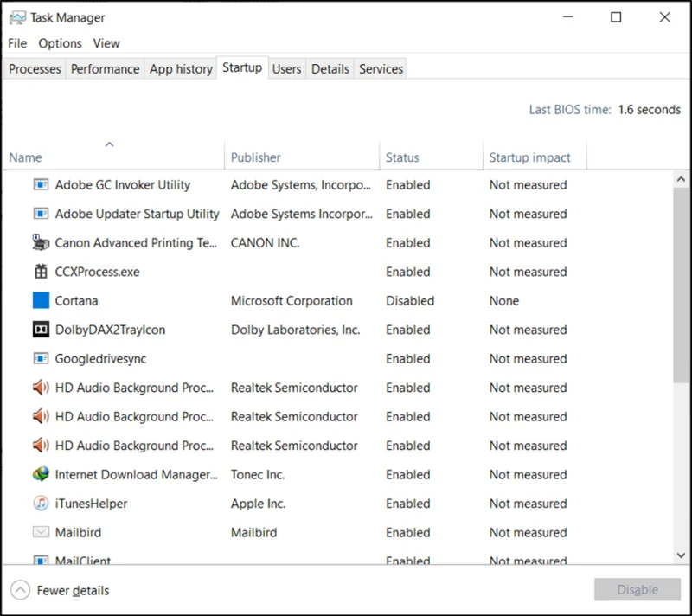Minimize the Task Manager window
This screenshot has height=616, width=692.
tap(568, 17)
